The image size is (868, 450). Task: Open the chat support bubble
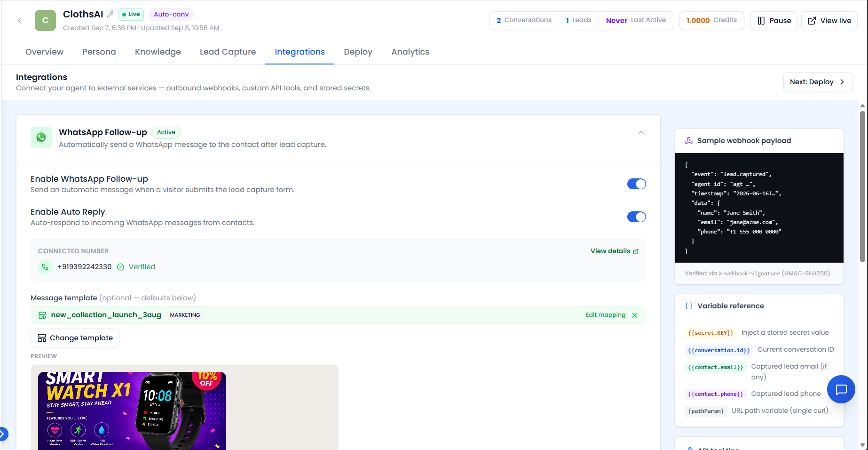tap(841, 389)
